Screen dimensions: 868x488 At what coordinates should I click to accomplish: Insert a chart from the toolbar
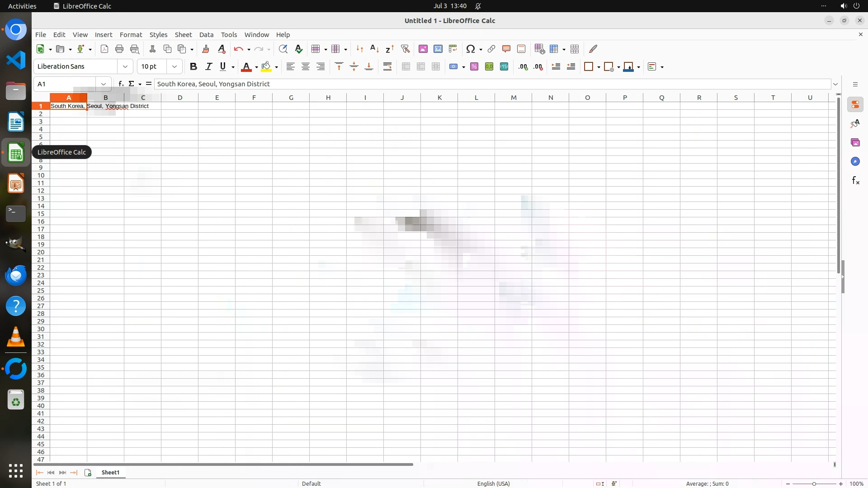coord(438,49)
